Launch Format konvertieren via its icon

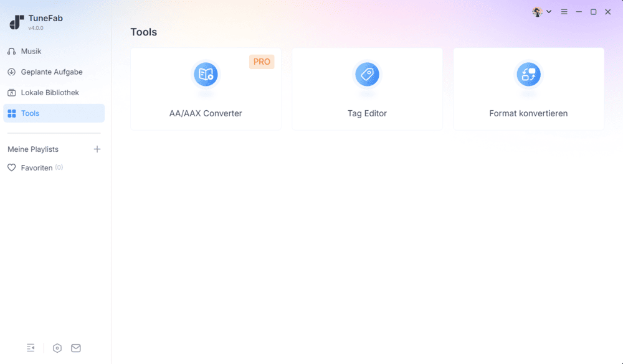tap(528, 75)
